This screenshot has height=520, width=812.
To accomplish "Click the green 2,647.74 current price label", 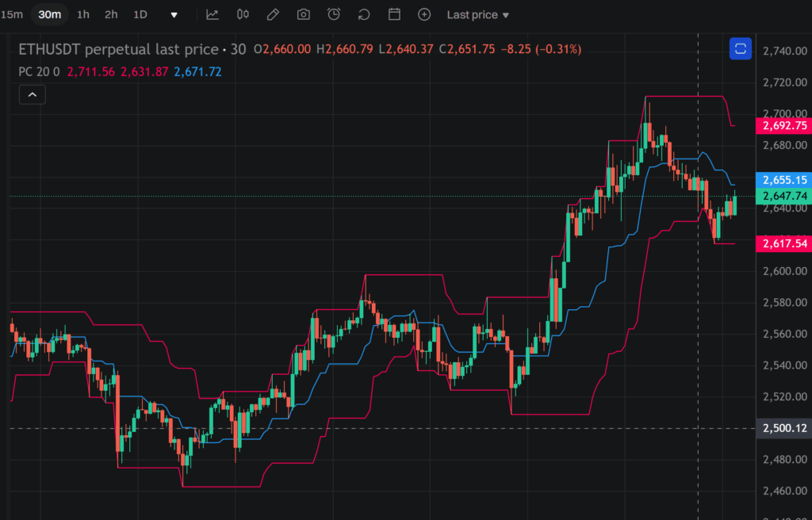I will click(783, 196).
